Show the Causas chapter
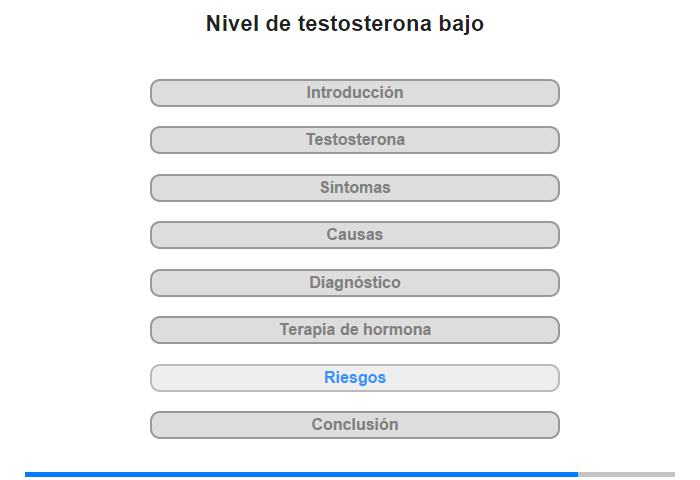This screenshot has height=480, width=700. tap(355, 235)
